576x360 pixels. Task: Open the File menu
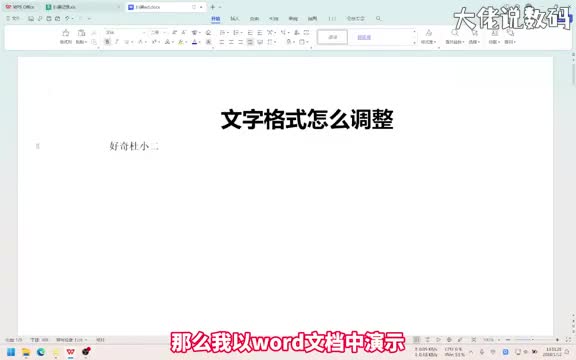point(13,18)
